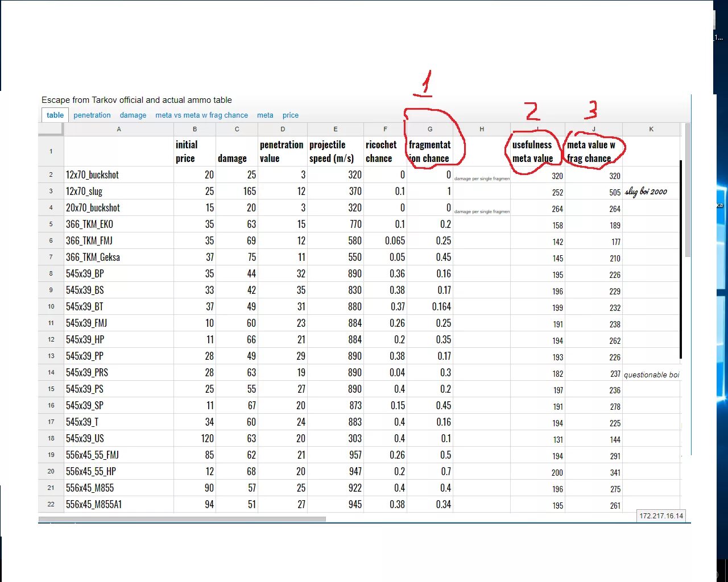Open the 'meta' sheet tab
Screen dimensions: 728x582
tap(265, 115)
